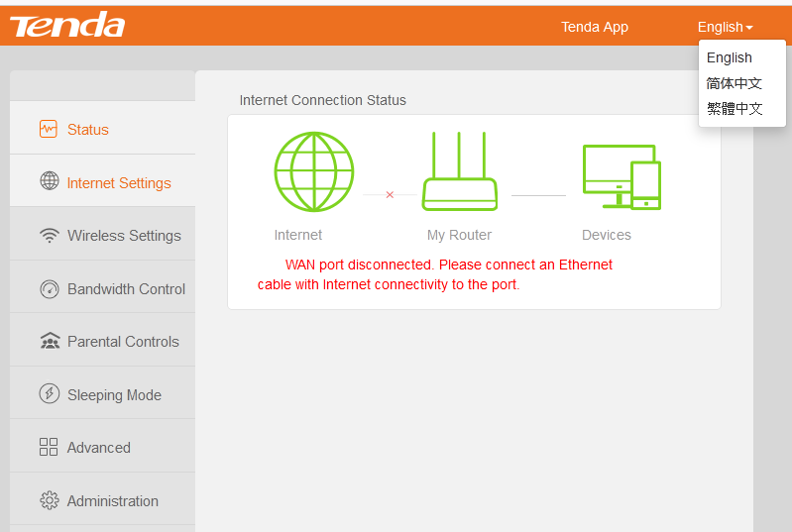Click the Advanced grid icon
Image resolution: width=792 pixels, height=532 pixels.
coord(49,447)
